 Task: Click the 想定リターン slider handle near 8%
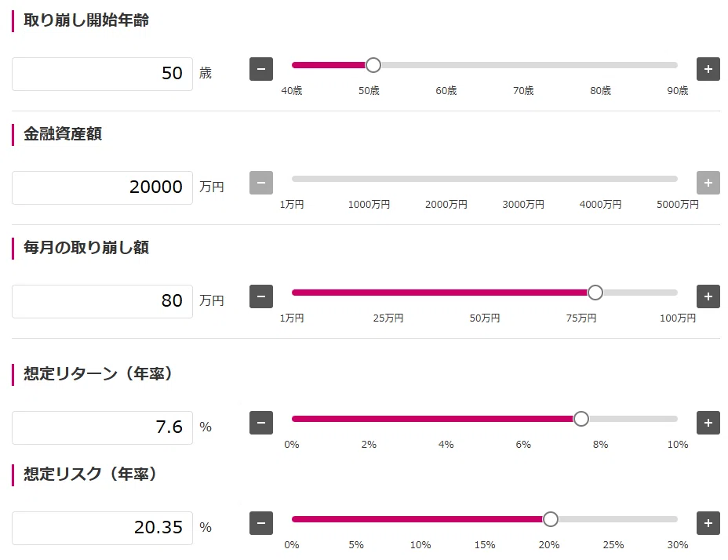pyautogui.click(x=581, y=419)
